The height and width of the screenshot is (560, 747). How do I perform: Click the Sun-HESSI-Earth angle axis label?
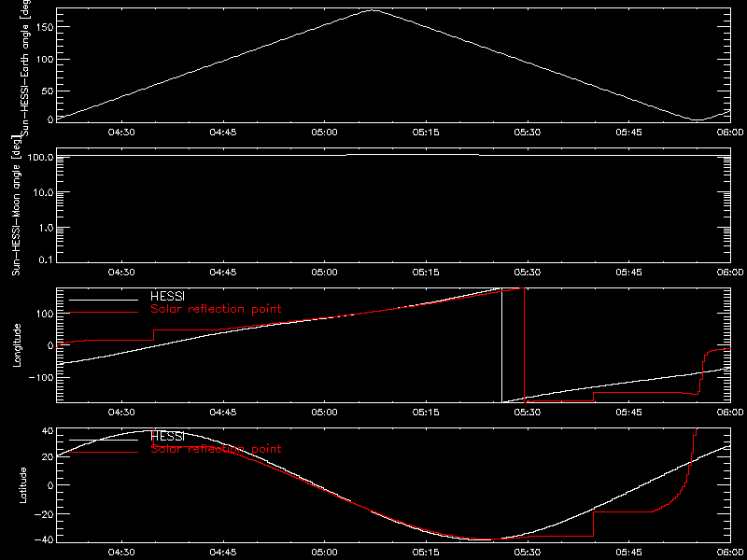pyautogui.click(x=27, y=67)
